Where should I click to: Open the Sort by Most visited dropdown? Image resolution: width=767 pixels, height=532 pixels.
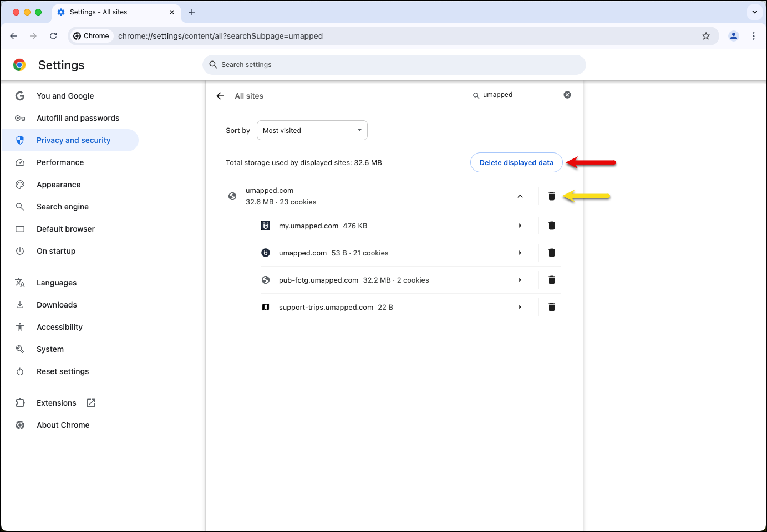point(312,130)
